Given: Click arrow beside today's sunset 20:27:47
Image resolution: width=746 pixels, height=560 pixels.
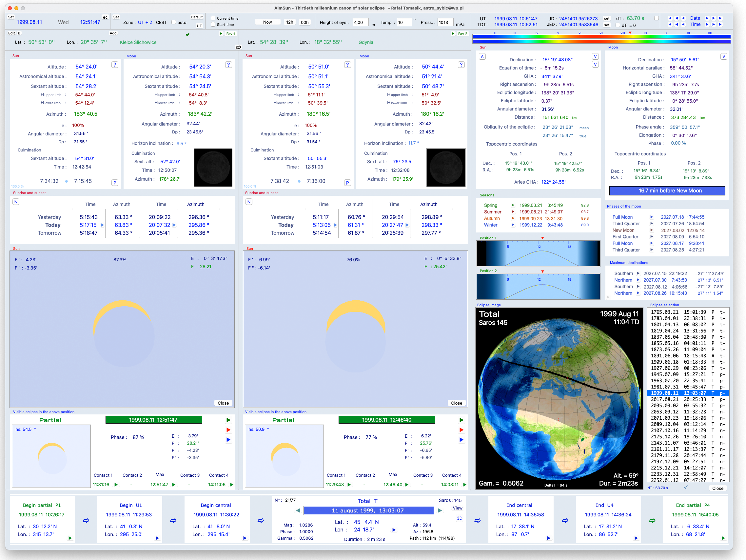Looking at the screenshot, I should (x=407, y=225).
